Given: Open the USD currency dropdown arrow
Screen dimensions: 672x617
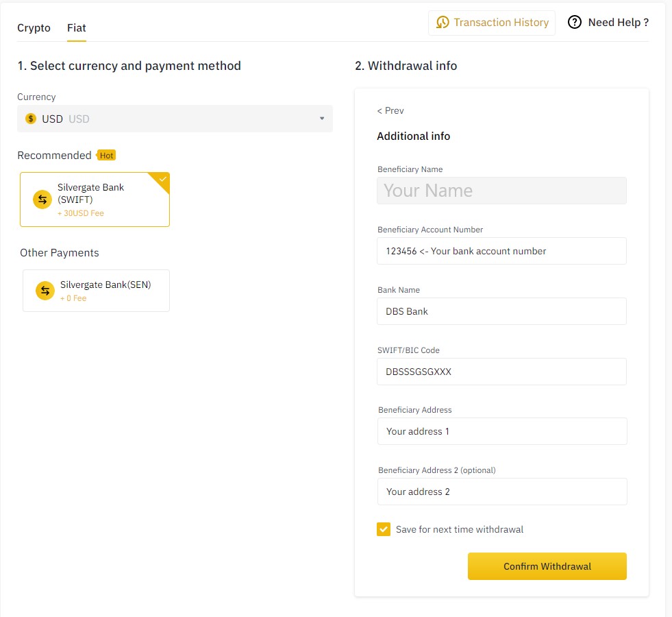Looking at the screenshot, I should tap(322, 119).
